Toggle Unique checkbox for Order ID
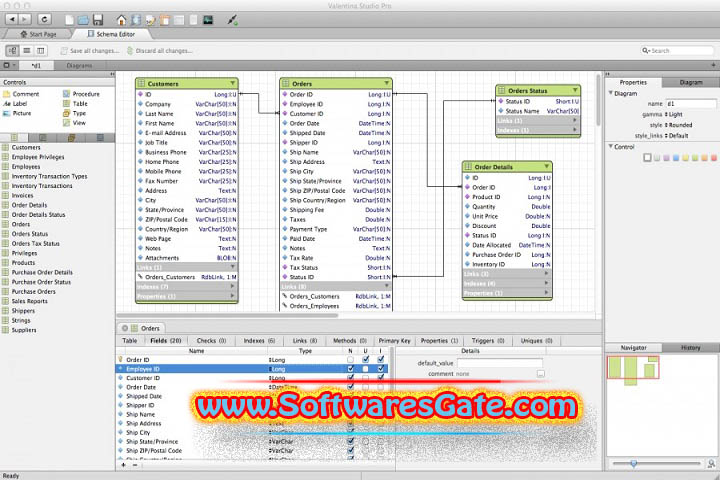Screen dimensions: 720x480 coord(366,360)
